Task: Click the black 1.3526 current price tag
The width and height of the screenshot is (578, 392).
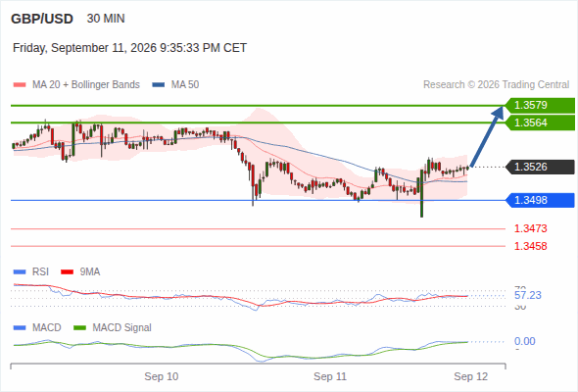Action: click(540, 167)
